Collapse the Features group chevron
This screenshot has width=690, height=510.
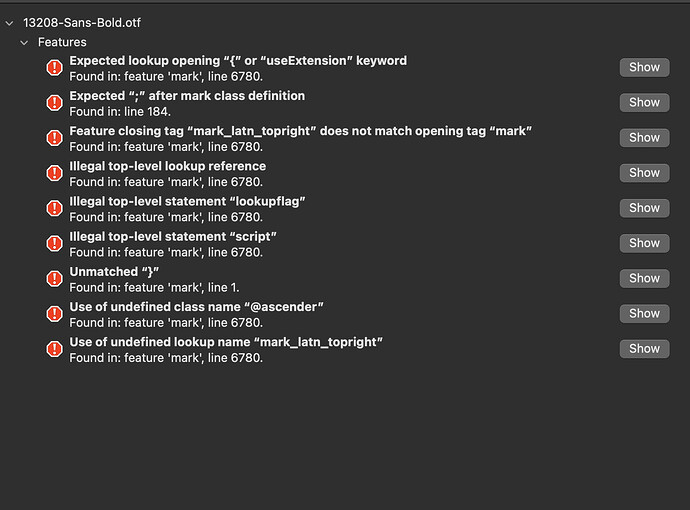tap(24, 43)
